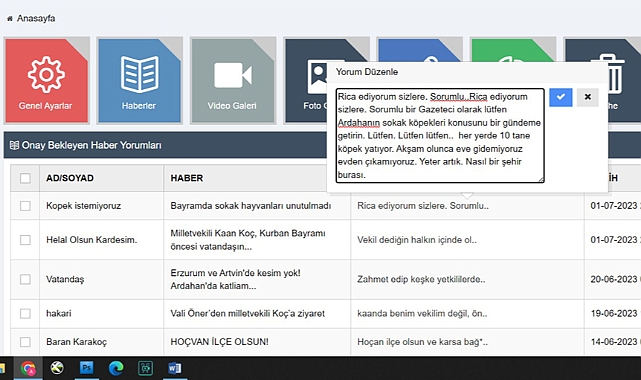Click the name cell 'hakari'
Viewport: 641px width, 380px height.
pos(58,313)
